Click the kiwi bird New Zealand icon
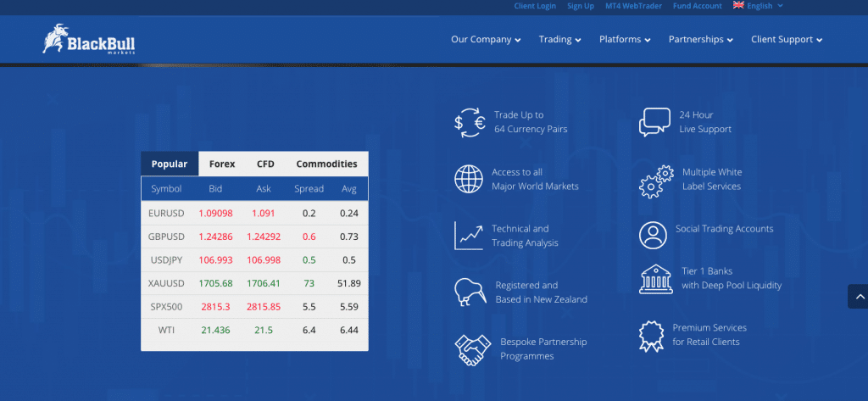868x401 pixels. coord(470,292)
